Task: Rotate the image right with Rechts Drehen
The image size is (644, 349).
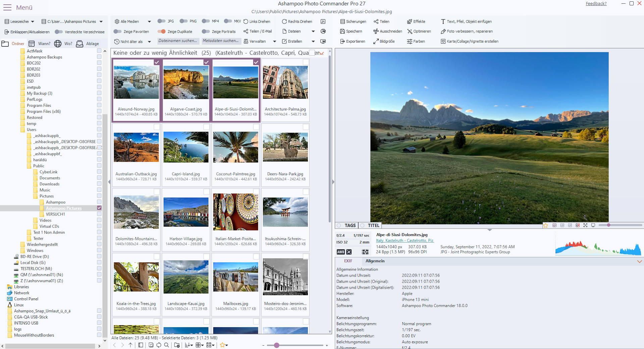Action: [297, 21]
